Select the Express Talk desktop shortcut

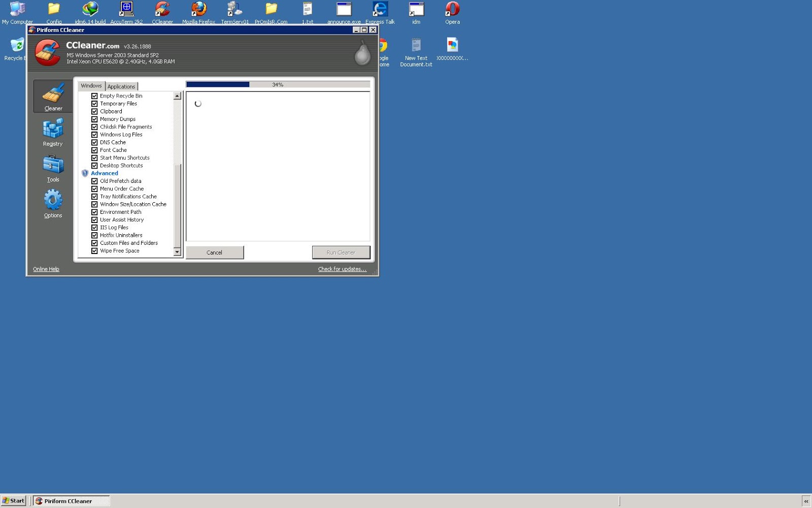(x=380, y=13)
